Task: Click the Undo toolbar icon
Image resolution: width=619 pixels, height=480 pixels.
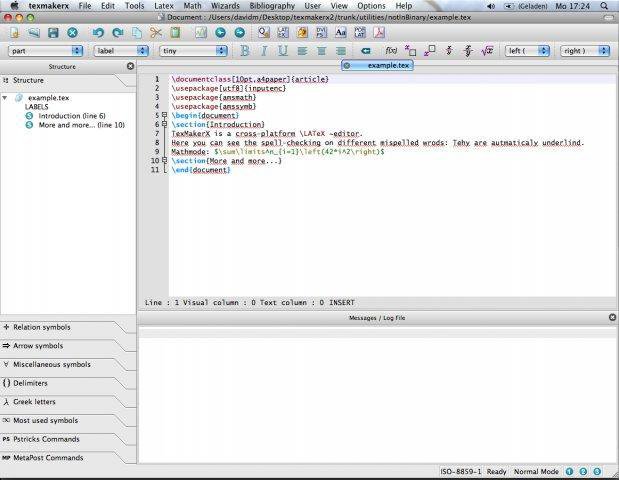Action: [x=96, y=32]
